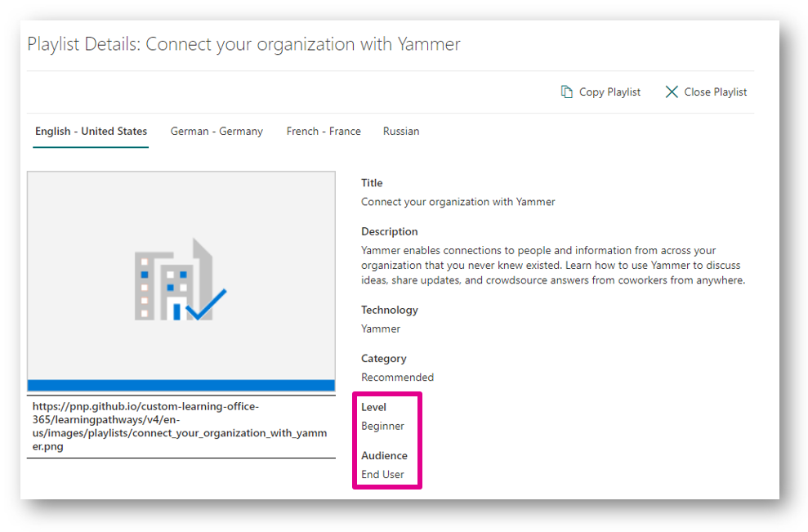Click the Close Playlist label
This screenshot has width=808, height=532.
715,92
